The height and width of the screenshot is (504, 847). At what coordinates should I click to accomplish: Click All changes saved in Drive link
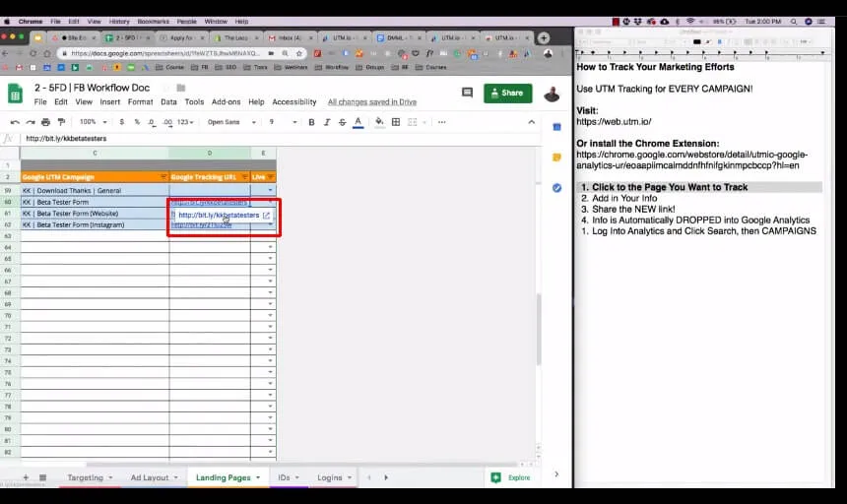372,102
